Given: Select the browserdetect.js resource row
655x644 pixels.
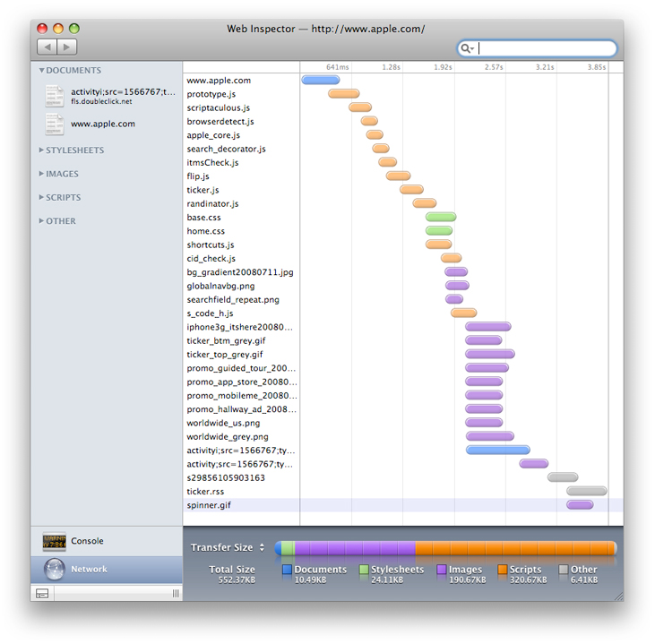Looking at the screenshot, I should tap(403, 121).
